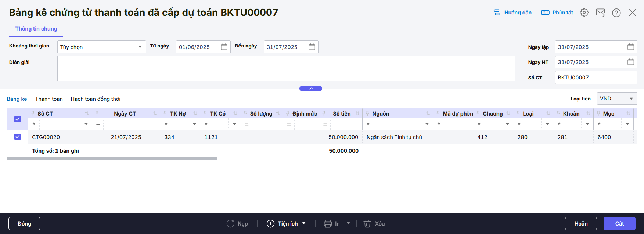Click the Tổng số: 1 bản ghi text
Viewport: 644px width, 234px height.
pos(55,150)
